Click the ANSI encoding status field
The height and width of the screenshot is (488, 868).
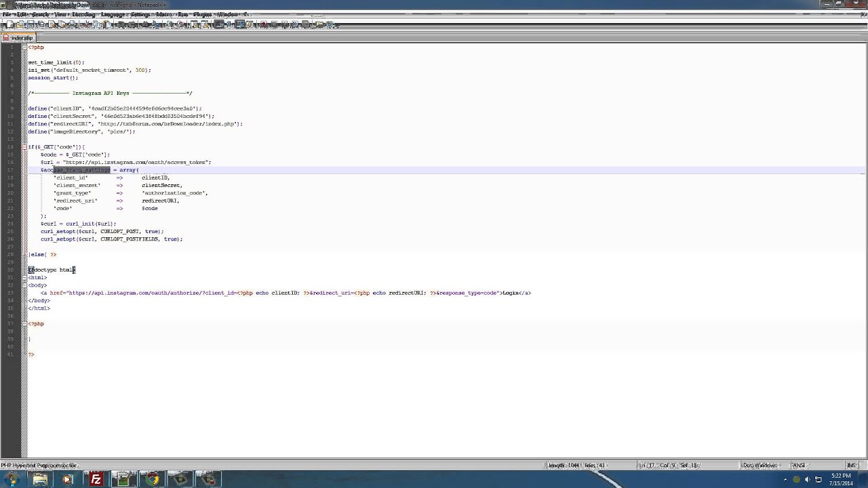coord(799,466)
